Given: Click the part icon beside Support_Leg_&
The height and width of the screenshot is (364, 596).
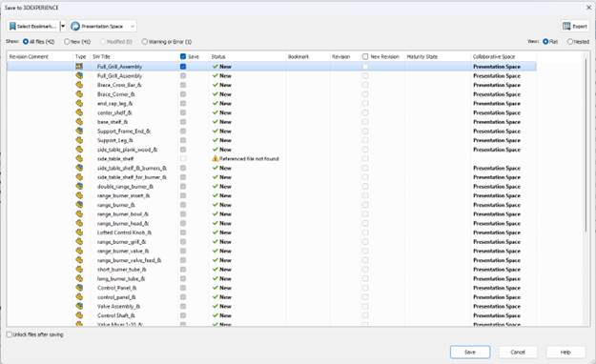Looking at the screenshot, I should point(79,140).
